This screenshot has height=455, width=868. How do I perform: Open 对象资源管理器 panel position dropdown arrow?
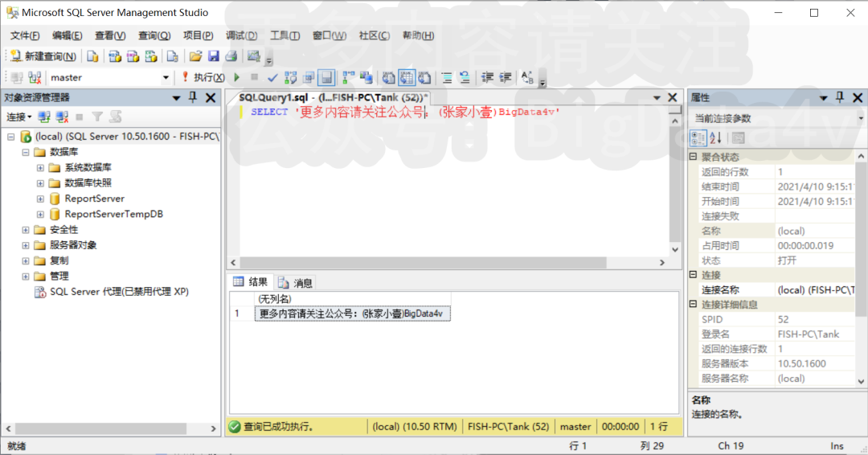tap(176, 98)
